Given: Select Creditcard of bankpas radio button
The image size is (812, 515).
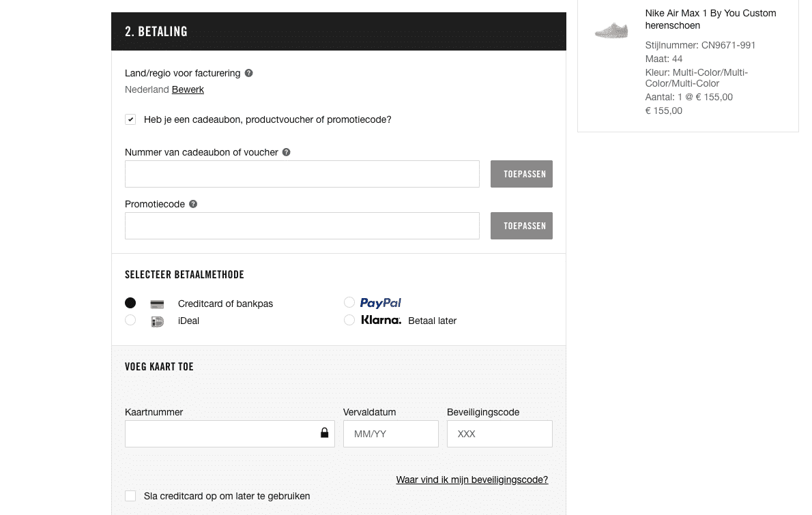Looking at the screenshot, I should [x=130, y=303].
